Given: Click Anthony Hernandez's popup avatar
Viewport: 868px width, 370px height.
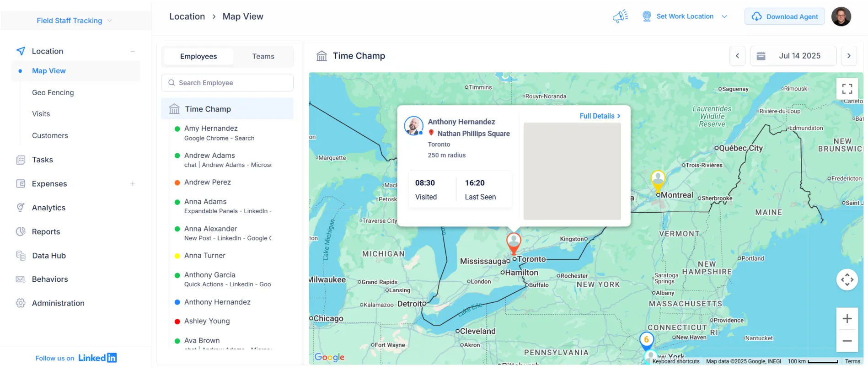Looking at the screenshot, I should click(x=413, y=125).
